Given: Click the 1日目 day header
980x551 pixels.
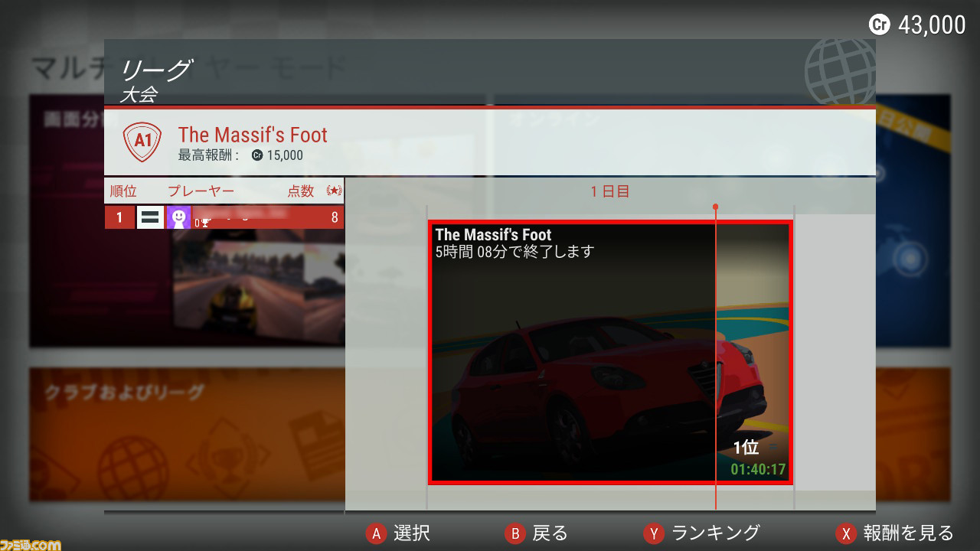Looking at the screenshot, I should point(610,191).
